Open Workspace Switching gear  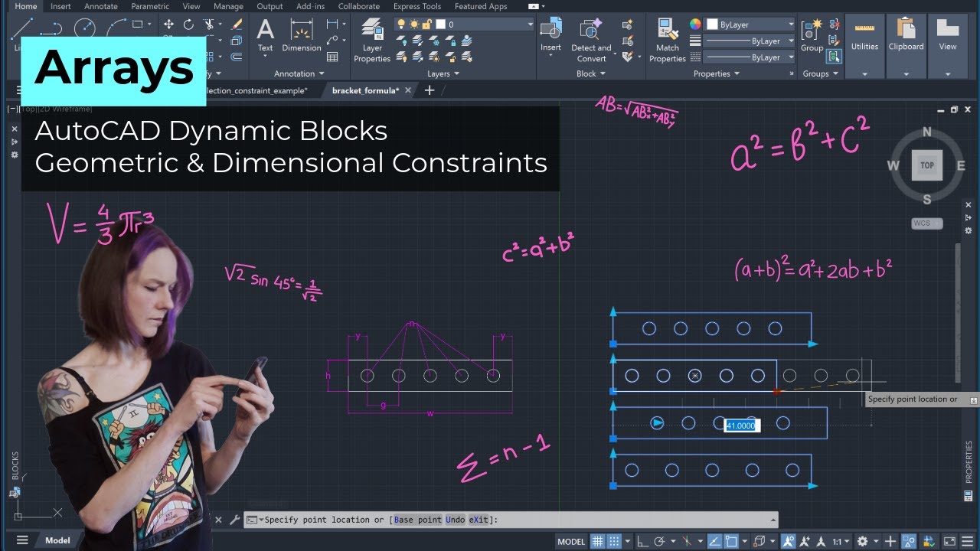pos(863,541)
